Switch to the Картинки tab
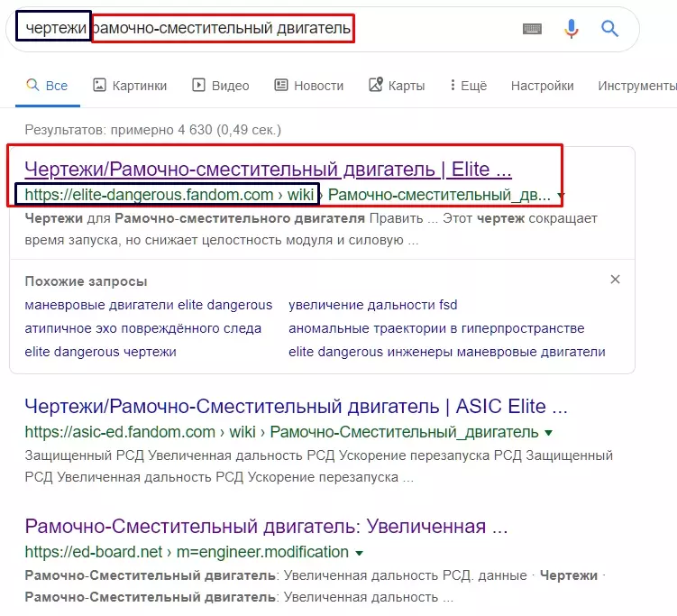The image size is (677, 616). 130,86
